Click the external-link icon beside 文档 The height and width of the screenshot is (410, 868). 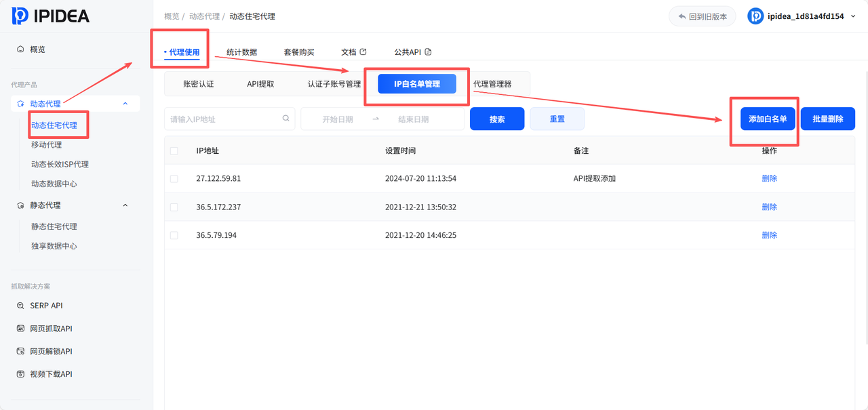[364, 51]
